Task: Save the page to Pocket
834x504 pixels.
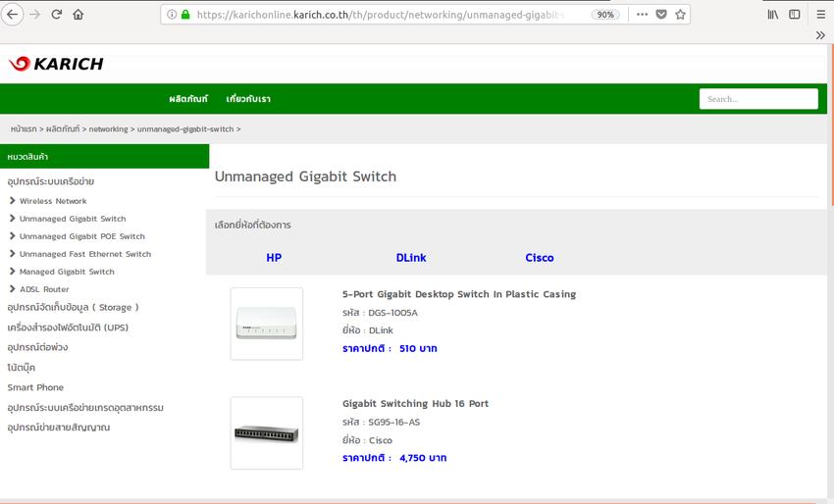Action: coord(661,15)
